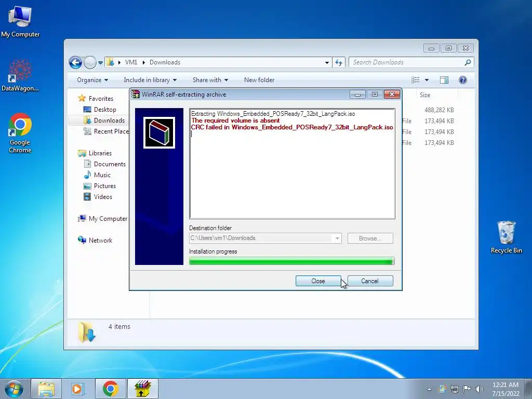Open Documents library
The width and height of the screenshot is (532, 399).
coord(104,164)
